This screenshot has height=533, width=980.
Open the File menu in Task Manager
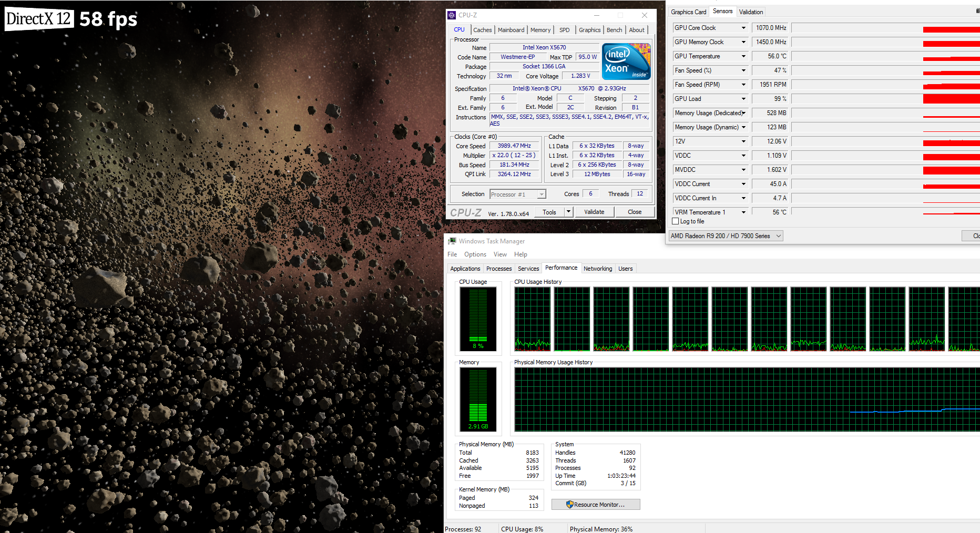coord(452,254)
